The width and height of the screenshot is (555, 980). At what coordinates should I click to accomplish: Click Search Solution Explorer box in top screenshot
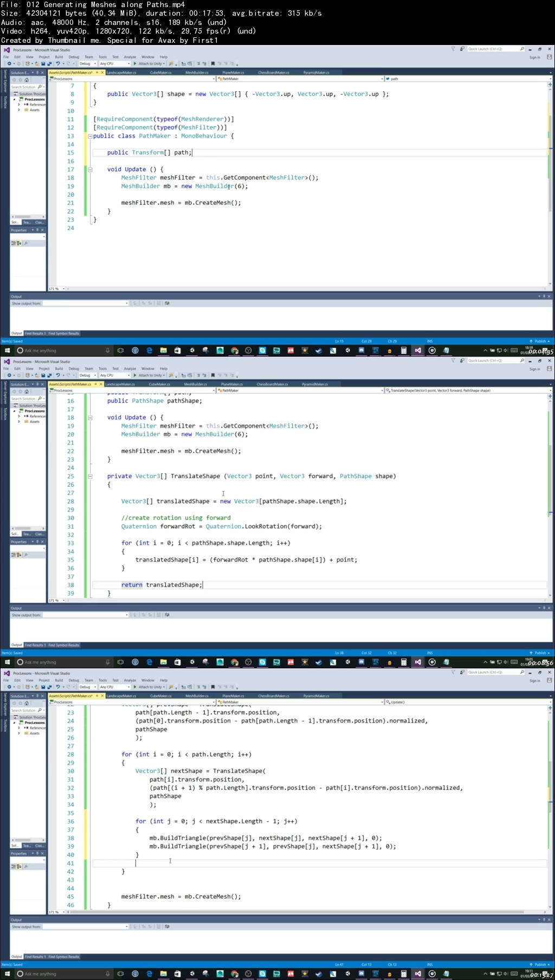pyautogui.click(x=28, y=87)
